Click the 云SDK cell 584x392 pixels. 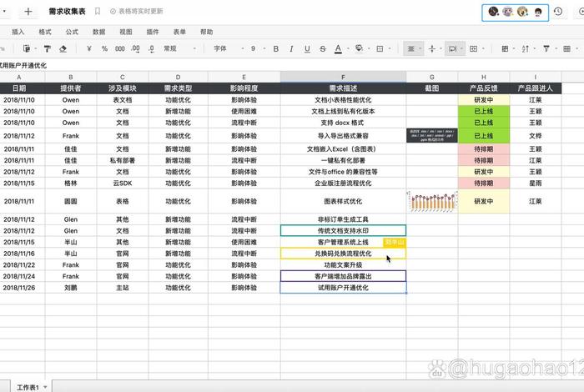(123, 183)
